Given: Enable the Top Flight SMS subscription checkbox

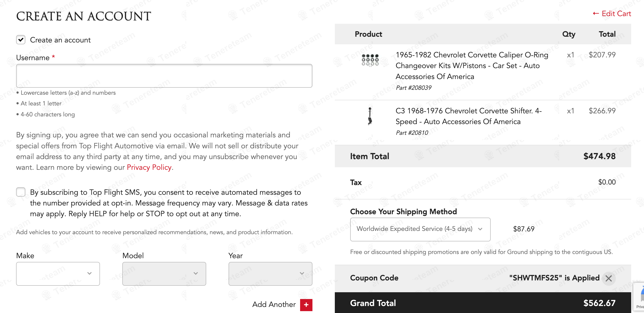Looking at the screenshot, I should pyautogui.click(x=21, y=192).
